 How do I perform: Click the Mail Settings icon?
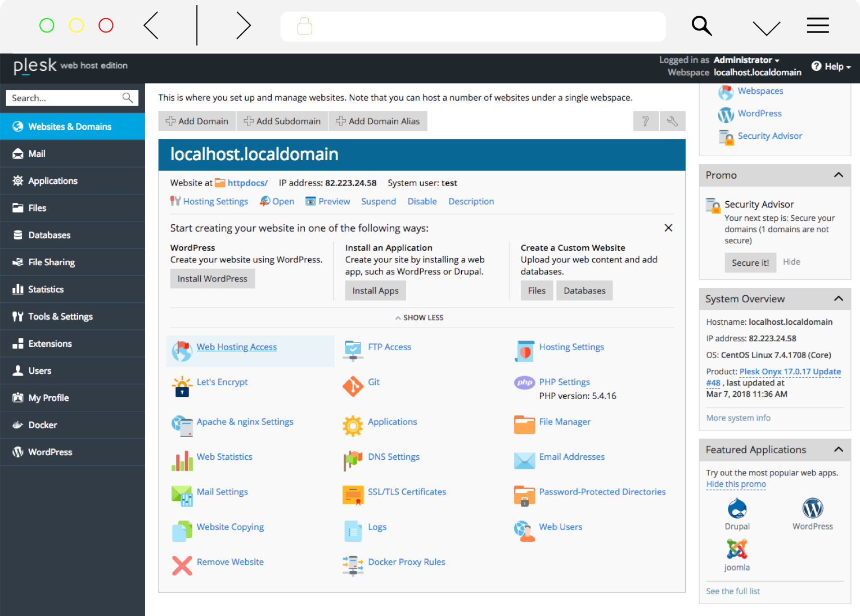click(x=182, y=496)
